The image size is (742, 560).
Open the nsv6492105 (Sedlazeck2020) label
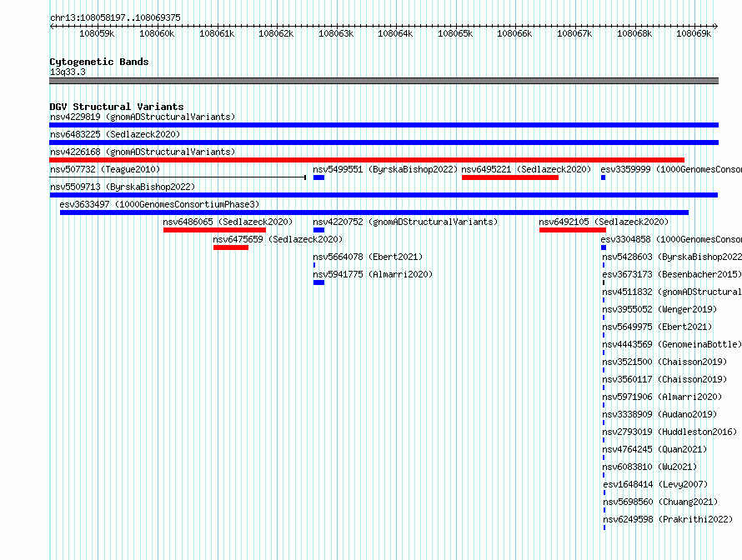pos(604,222)
